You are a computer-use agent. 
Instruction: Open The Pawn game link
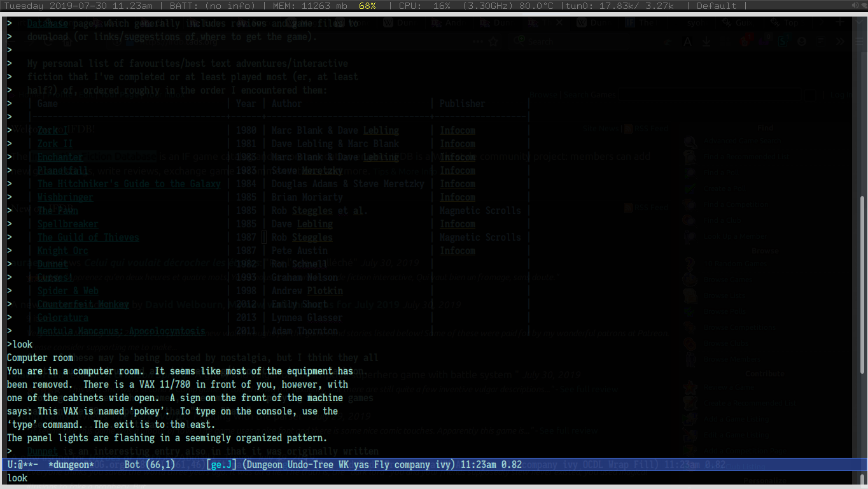58,210
